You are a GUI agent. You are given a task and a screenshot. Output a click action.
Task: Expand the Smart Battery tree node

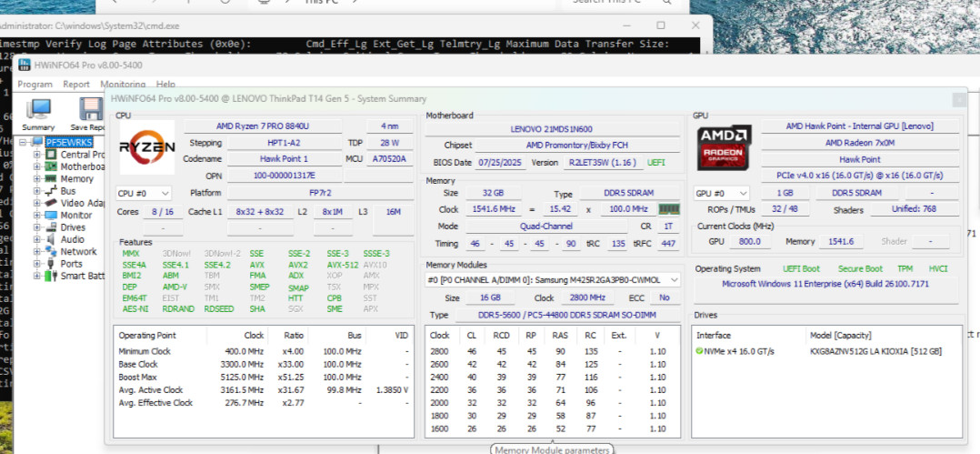[x=37, y=276]
